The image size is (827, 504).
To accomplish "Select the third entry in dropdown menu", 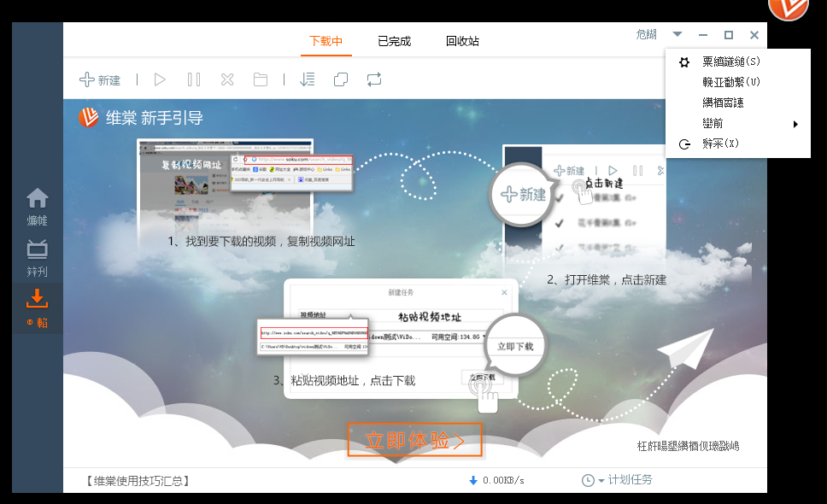I will (x=738, y=103).
